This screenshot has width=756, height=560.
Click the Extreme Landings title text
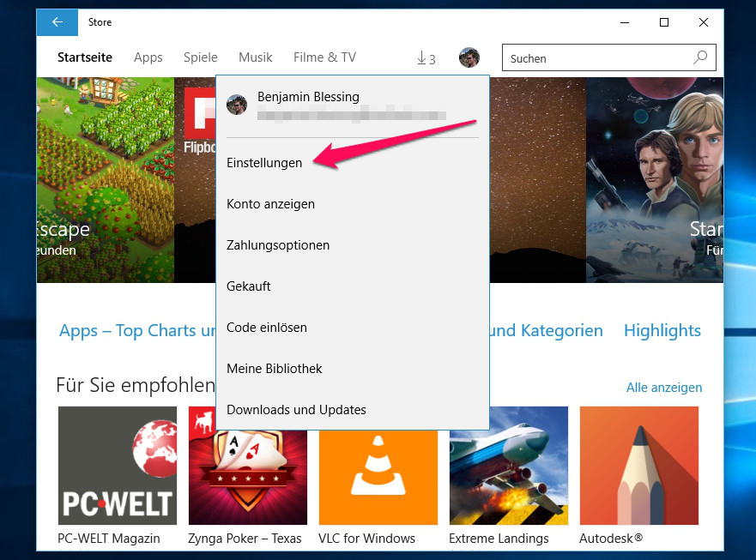pyautogui.click(x=499, y=539)
